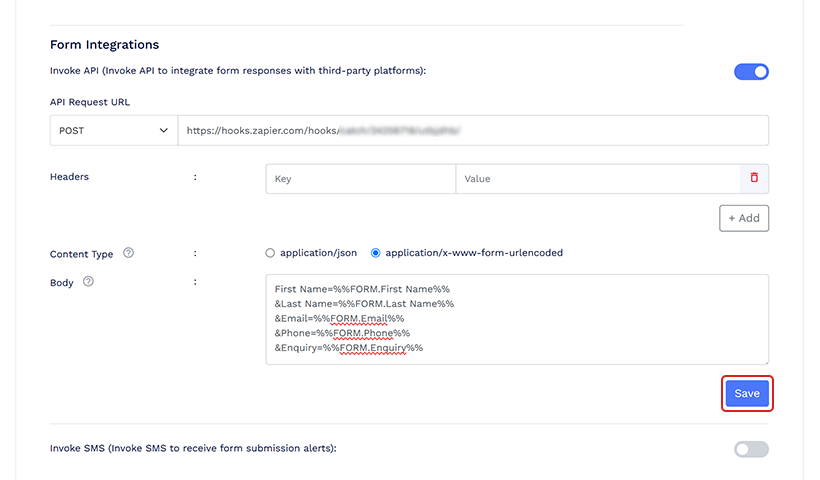Click the header Value input field

click(596, 178)
